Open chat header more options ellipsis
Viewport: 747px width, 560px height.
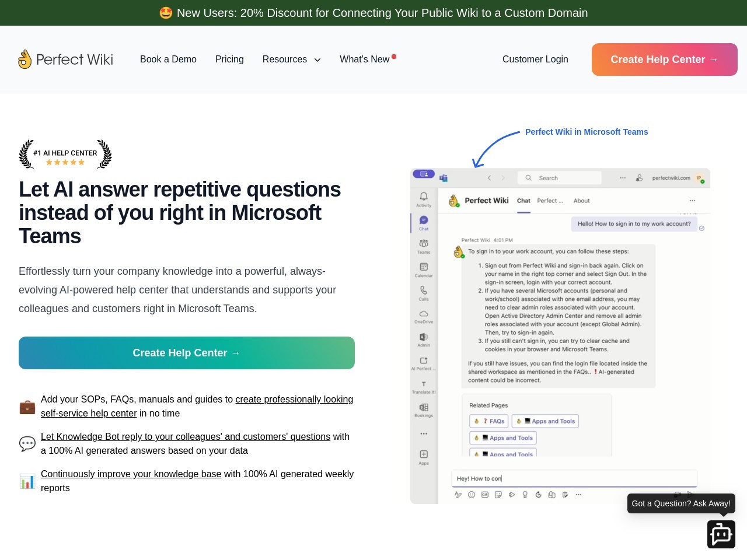[693, 201]
